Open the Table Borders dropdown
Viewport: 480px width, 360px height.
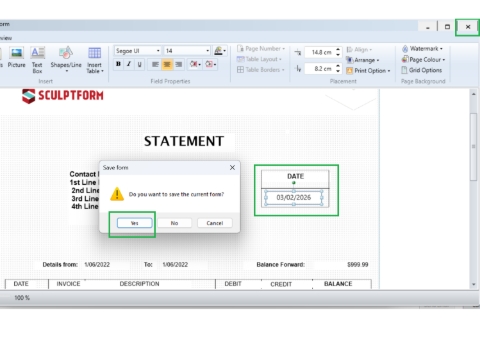click(x=261, y=70)
